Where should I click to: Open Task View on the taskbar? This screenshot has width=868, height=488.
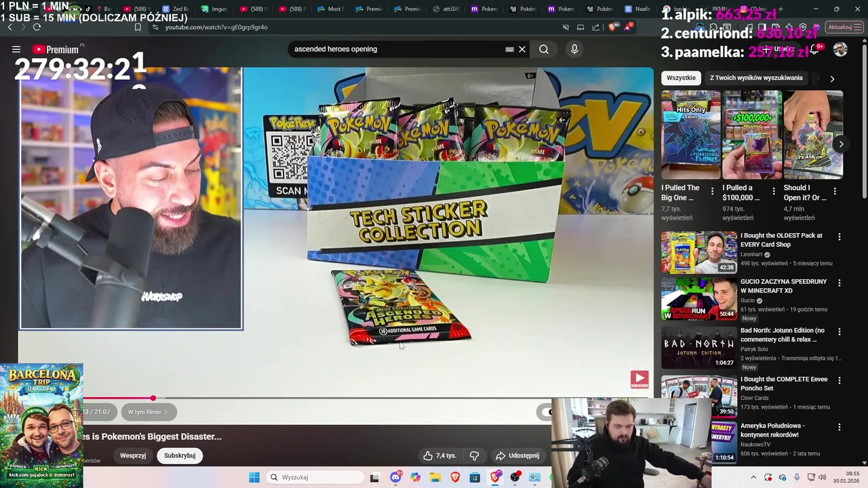click(x=374, y=477)
